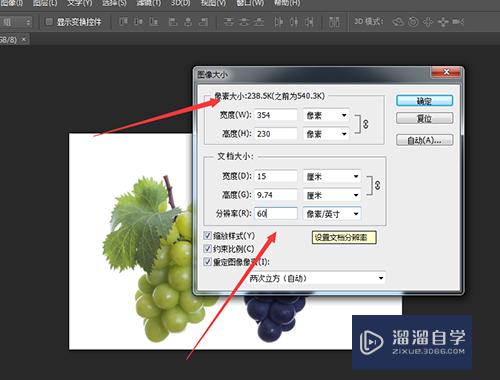Viewport: 500px width, 380px height.
Task: Open resolution 像素/英寸 unit dropdown
Action: pyautogui.click(x=332, y=214)
